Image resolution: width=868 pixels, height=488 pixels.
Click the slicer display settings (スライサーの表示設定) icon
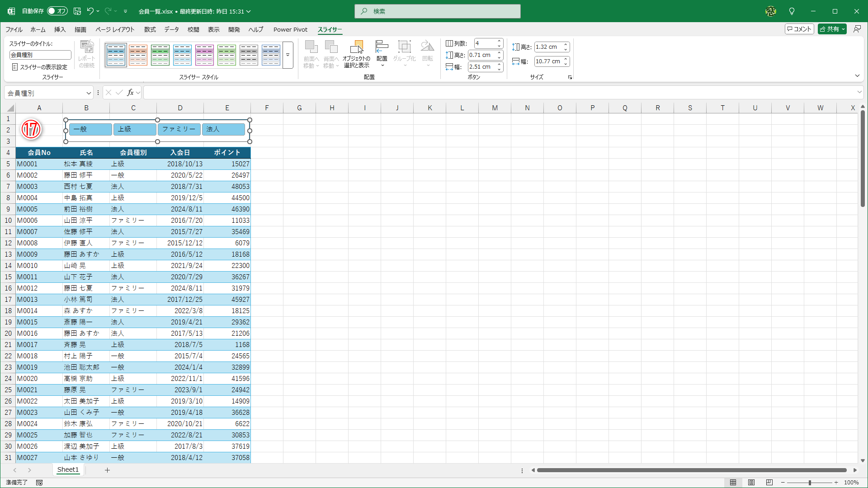coord(15,67)
